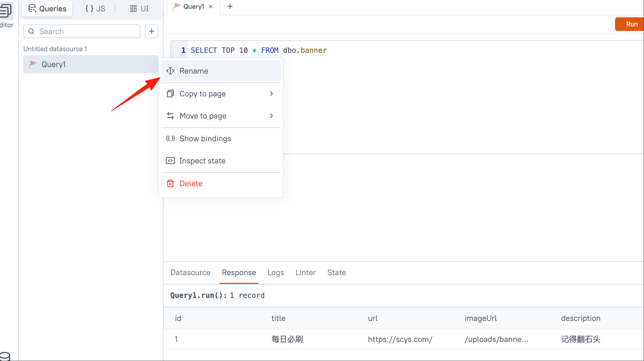Click the 记得翻石头 description cell
The width and height of the screenshot is (644, 361).
(581, 339)
